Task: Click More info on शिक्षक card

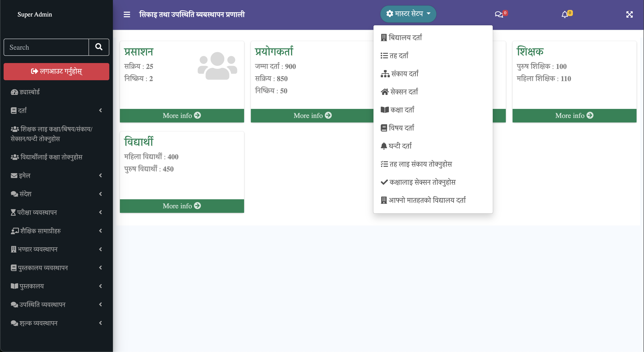Action: click(574, 116)
